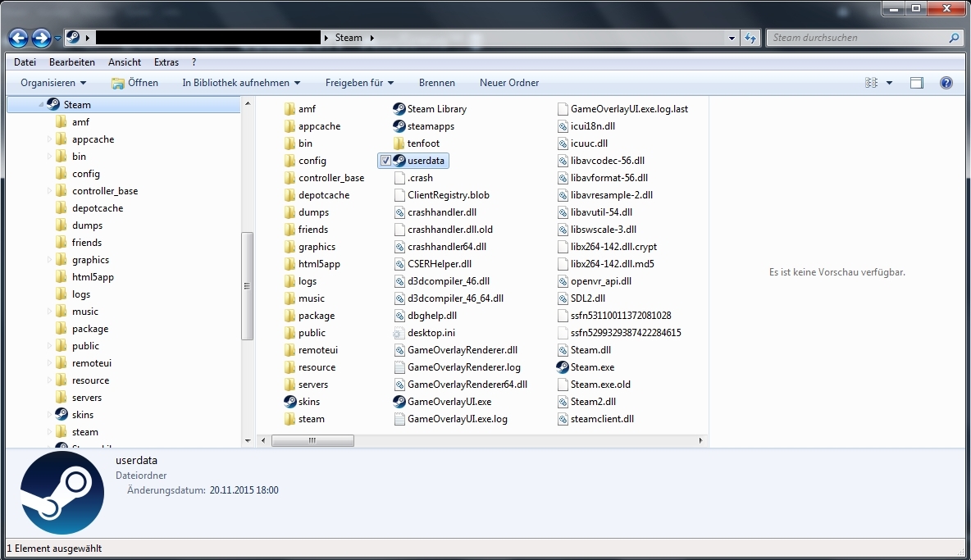The width and height of the screenshot is (971, 560).
Task: Toggle the preview pane icon
Action: point(917,83)
